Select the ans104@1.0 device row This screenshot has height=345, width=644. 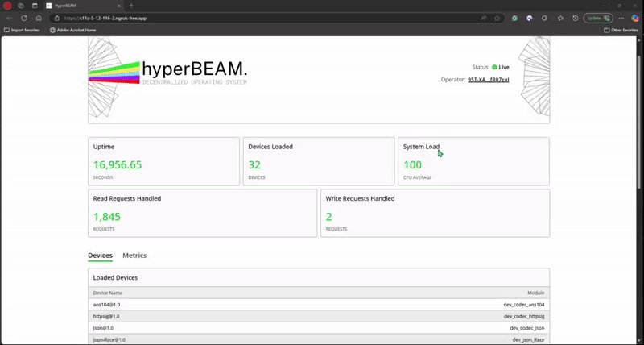tap(319, 305)
